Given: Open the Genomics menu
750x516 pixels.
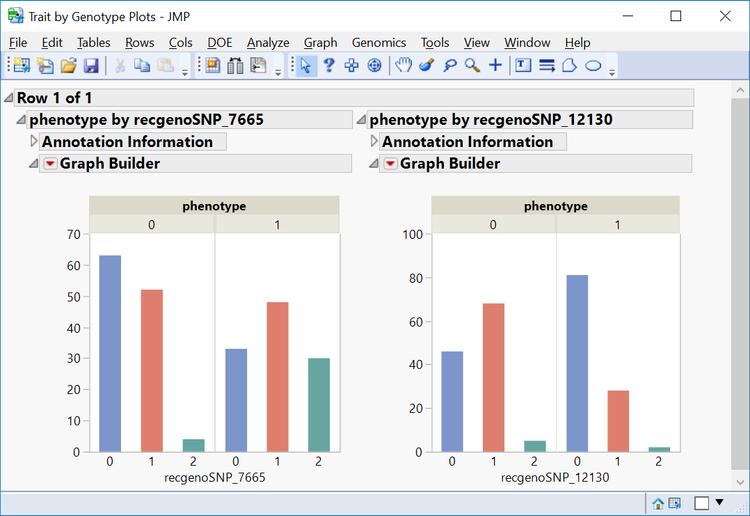Looking at the screenshot, I should (379, 43).
